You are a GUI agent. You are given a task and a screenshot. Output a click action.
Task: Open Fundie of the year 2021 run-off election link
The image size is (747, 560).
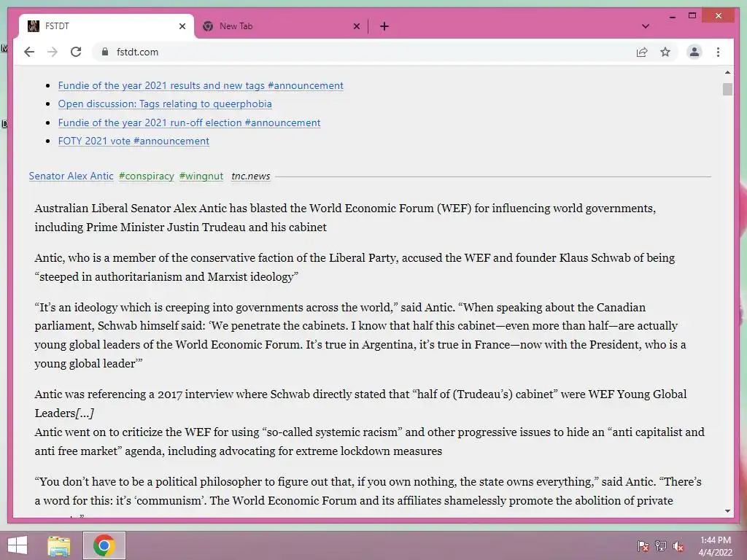click(189, 122)
